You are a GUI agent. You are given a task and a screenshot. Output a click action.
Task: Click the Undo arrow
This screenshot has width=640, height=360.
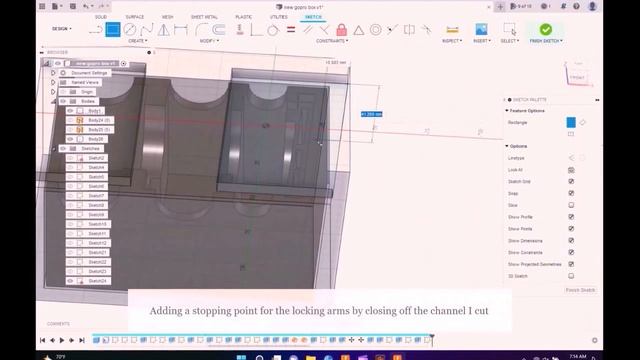(x=85, y=7)
